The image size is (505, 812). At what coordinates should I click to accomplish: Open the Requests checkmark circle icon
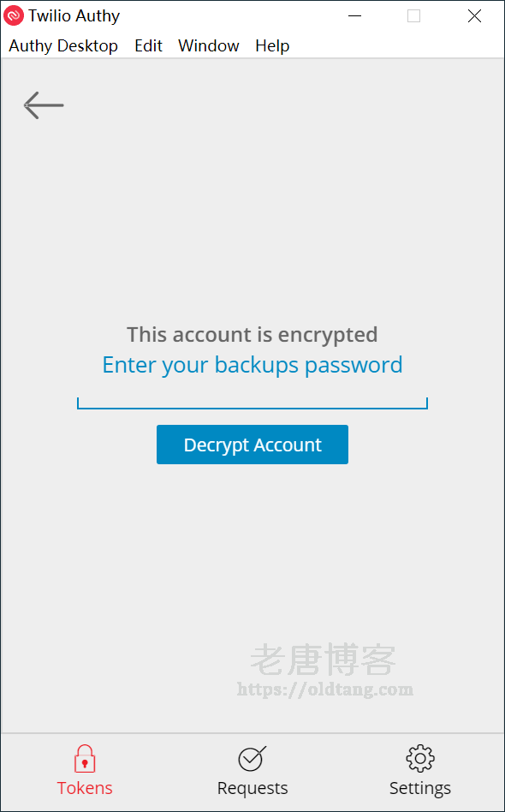[x=252, y=759]
